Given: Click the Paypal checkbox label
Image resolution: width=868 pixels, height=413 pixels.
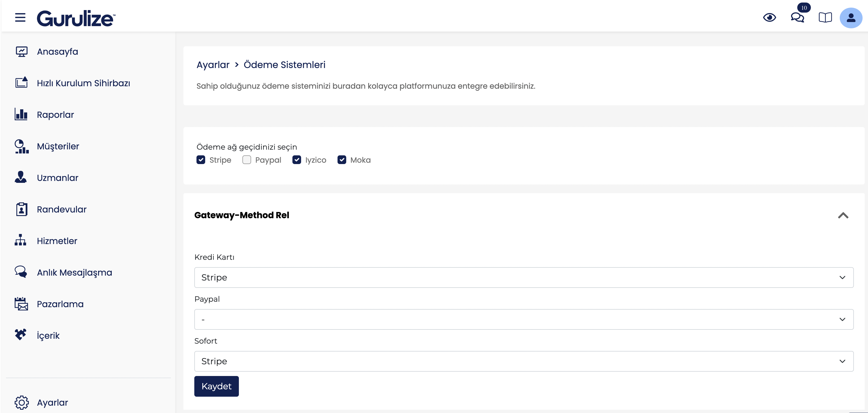Looking at the screenshot, I should pos(268,160).
